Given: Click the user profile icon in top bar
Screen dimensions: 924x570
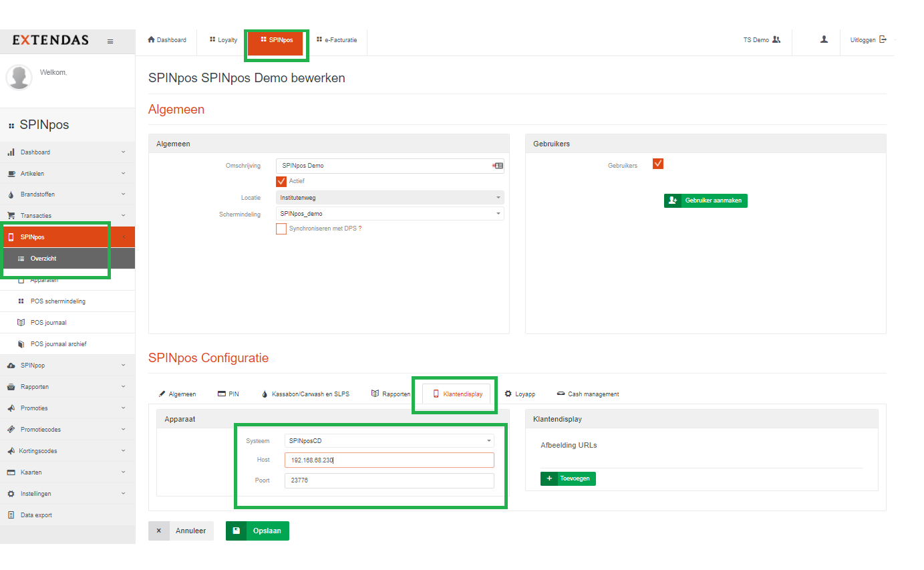Looking at the screenshot, I should [824, 39].
